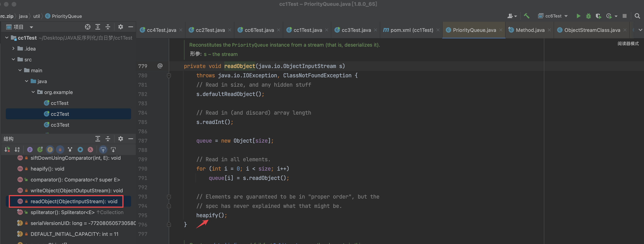The height and width of the screenshot is (244, 644).
Task: Run cc6Test with the green play button
Action: pos(578,16)
